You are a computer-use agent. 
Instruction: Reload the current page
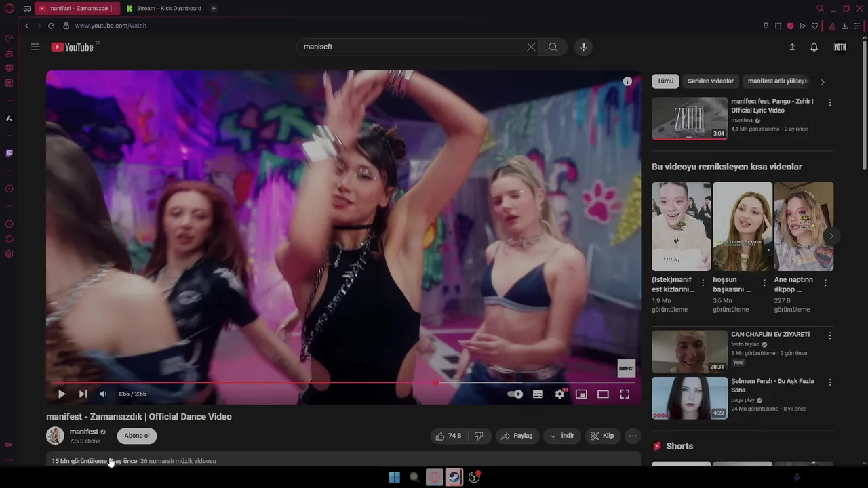click(x=51, y=26)
